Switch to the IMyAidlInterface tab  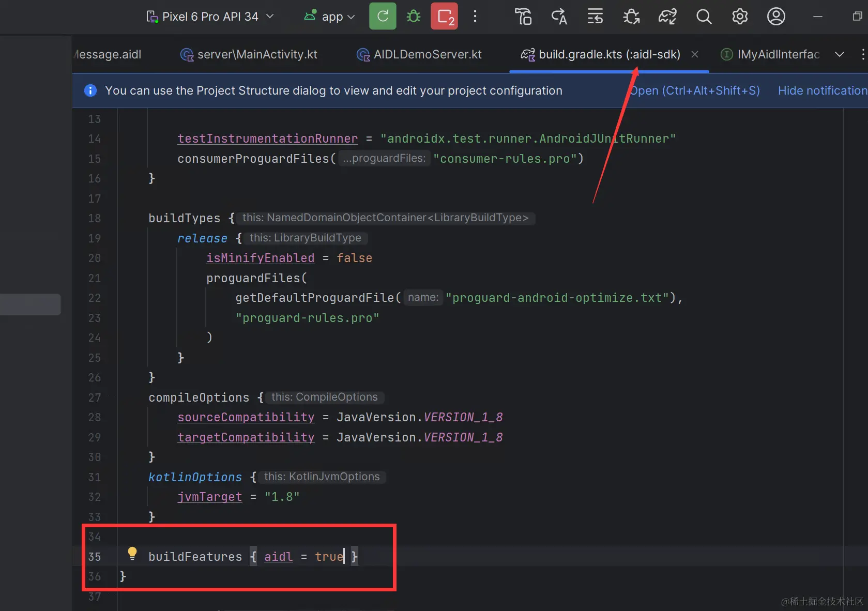(x=770, y=54)
